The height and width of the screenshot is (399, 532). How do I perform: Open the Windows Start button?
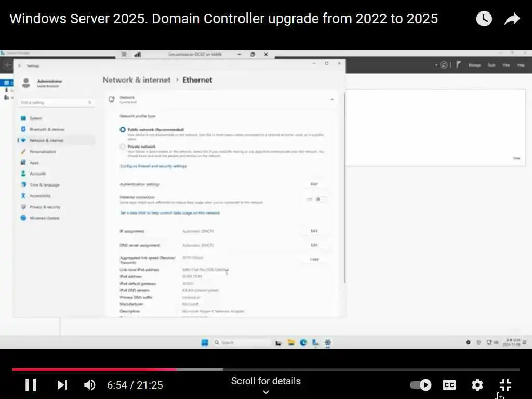205,343
